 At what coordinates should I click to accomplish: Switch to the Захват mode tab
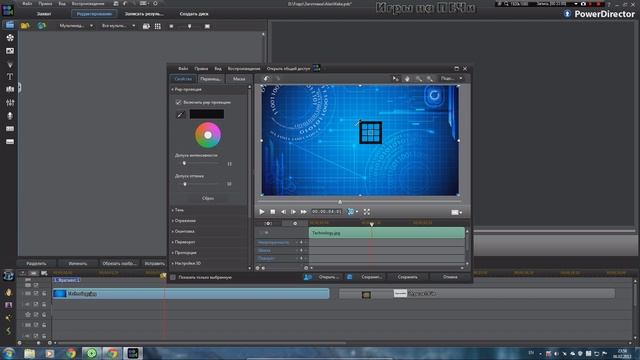44,13
